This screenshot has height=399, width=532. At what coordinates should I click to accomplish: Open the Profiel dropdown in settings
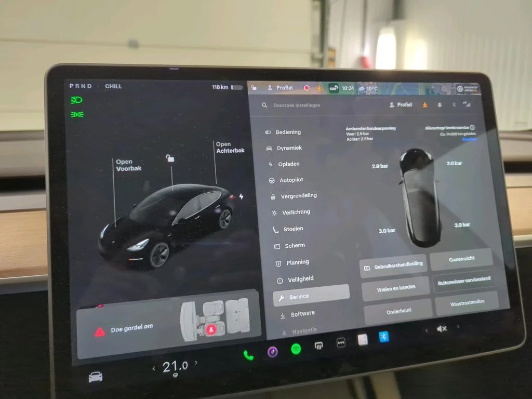coord(401,105)
